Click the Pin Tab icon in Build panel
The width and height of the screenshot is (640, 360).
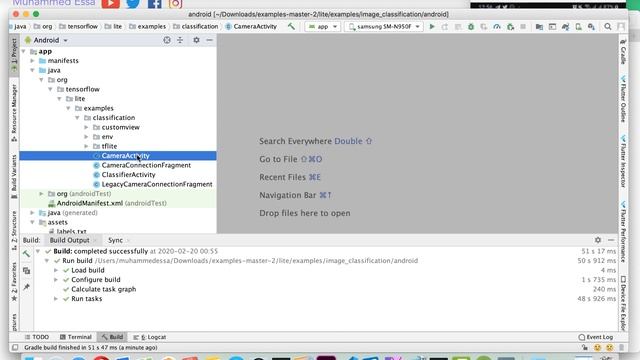(26, 287)
